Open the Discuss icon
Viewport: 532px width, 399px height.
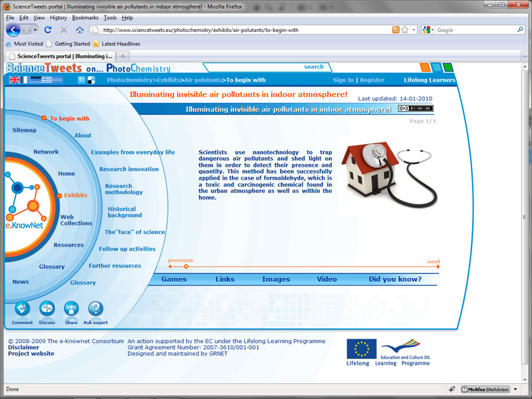pyautogui.click(x=47, y=309)
